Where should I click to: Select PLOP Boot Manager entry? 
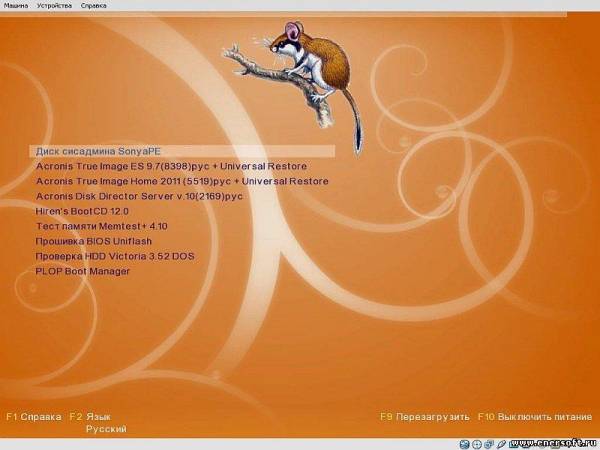82,271
